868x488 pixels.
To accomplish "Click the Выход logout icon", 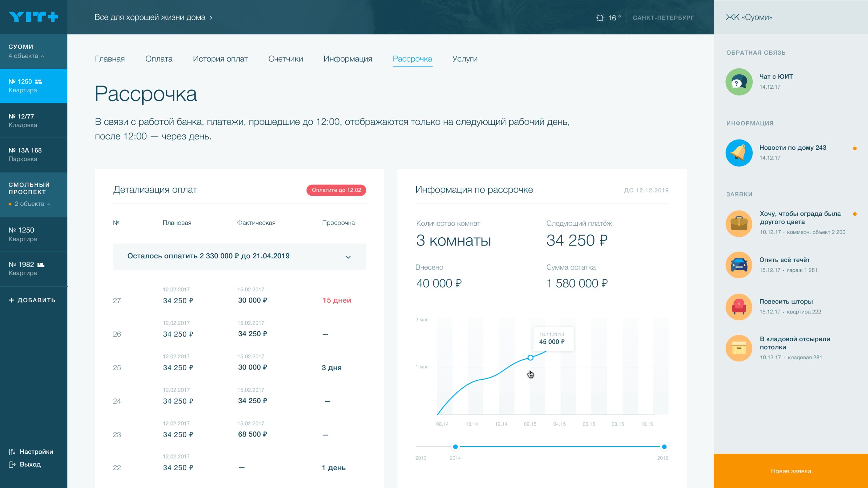I will coord(12,465).
